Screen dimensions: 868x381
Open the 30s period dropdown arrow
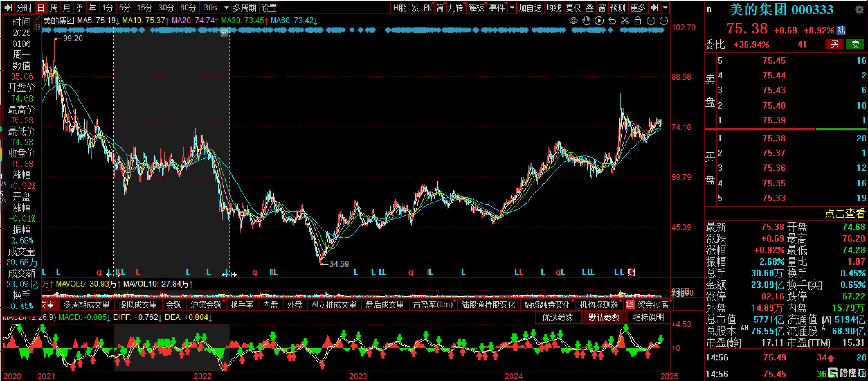pyautogui.click(x=226, y=7)
